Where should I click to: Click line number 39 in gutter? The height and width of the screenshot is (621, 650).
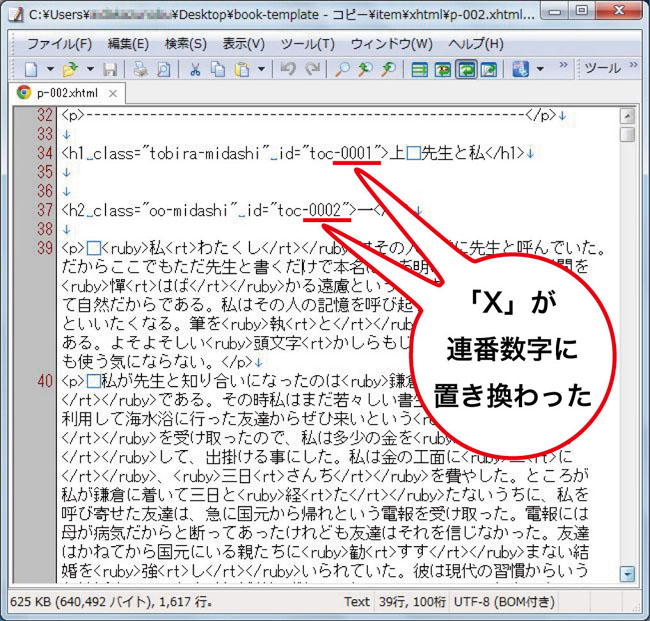click(x=45, y=248)
